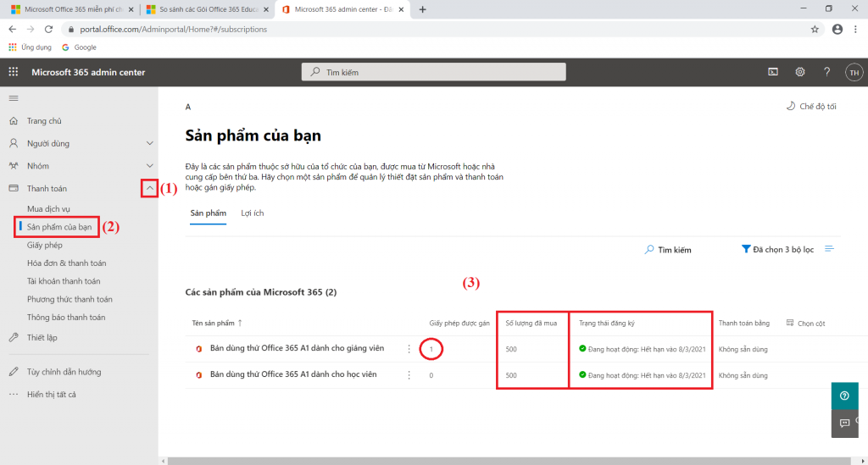This screenshot has width=868, height=465.
Task: Click Tìm kiếm above the product list
Action: 668,250
